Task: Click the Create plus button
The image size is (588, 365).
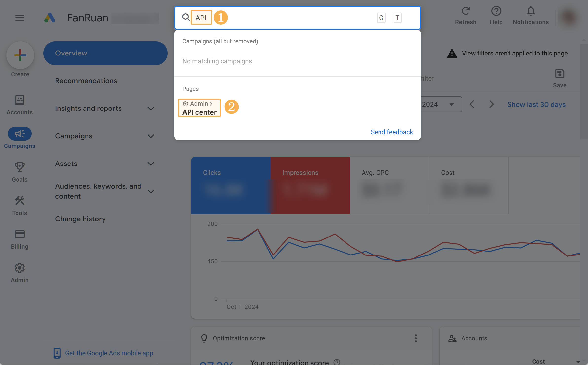Action: [x=20, y=55]
